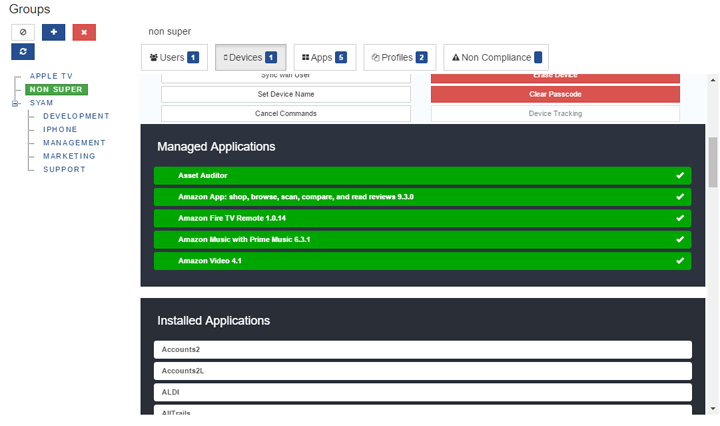Viewport: 720px width, 426px height.
Task: Collapse the SYAM group tree node
Action: (15, 103)
